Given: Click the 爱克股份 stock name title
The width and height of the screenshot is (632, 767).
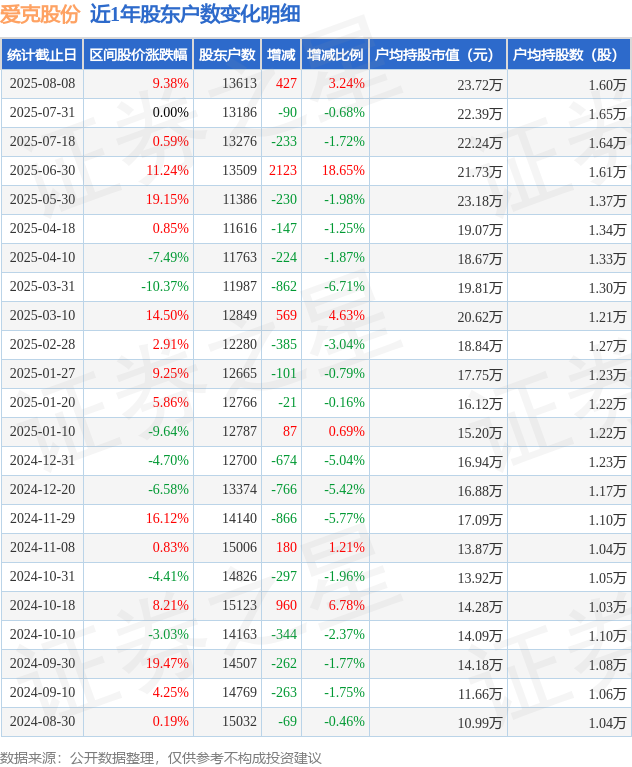Looking at the screenshot, I should click(x=40, y=14).
